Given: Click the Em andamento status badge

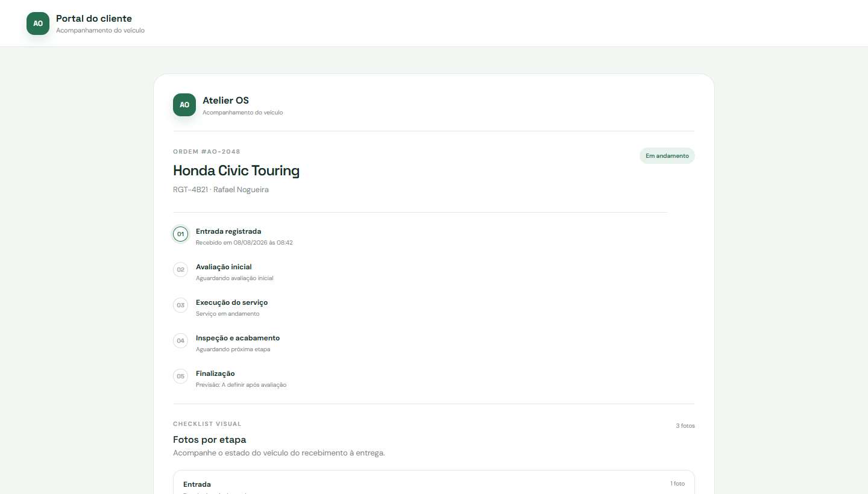Looking at the screenshot, I should pos(667,155).
